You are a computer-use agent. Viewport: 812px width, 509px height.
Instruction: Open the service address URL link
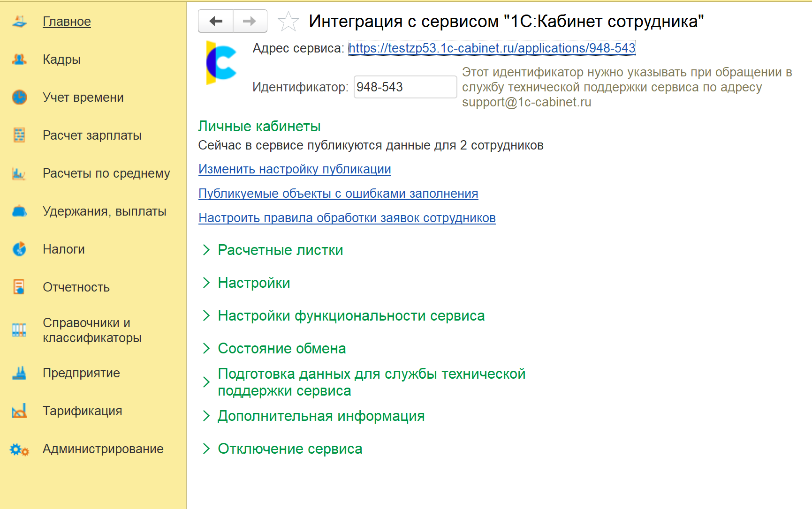click(x=492, y=48)
